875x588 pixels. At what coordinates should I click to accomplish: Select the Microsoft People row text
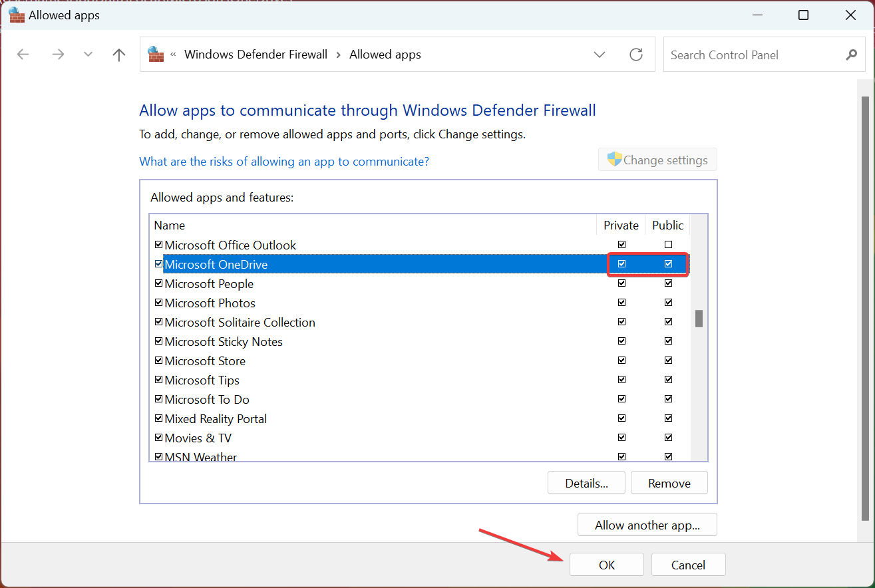209,284
